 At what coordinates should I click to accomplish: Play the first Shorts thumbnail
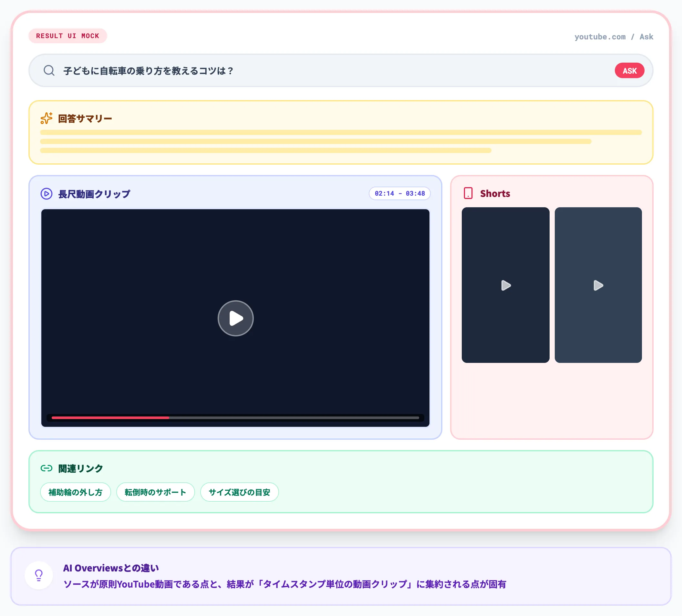505,285
